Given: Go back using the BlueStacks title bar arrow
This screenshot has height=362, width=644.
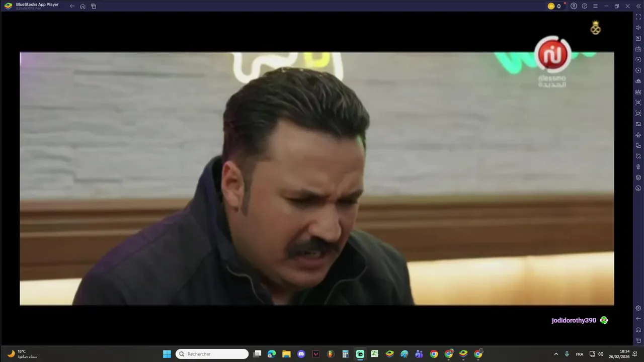Looking at the screenshot, I should coord(72,6).
